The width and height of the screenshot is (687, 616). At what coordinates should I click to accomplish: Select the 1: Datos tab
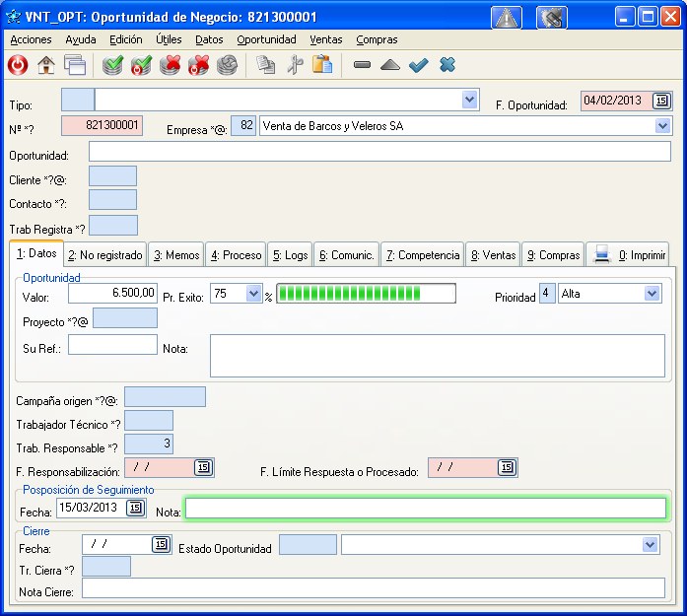click(x=36, y=253)
